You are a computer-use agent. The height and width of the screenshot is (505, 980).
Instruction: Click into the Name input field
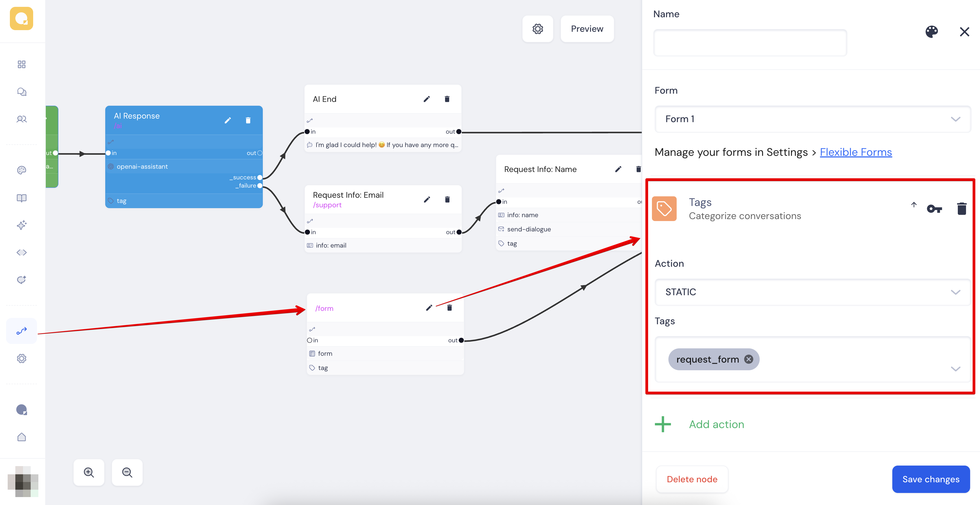pyautogui.click(x=750, y=43)
